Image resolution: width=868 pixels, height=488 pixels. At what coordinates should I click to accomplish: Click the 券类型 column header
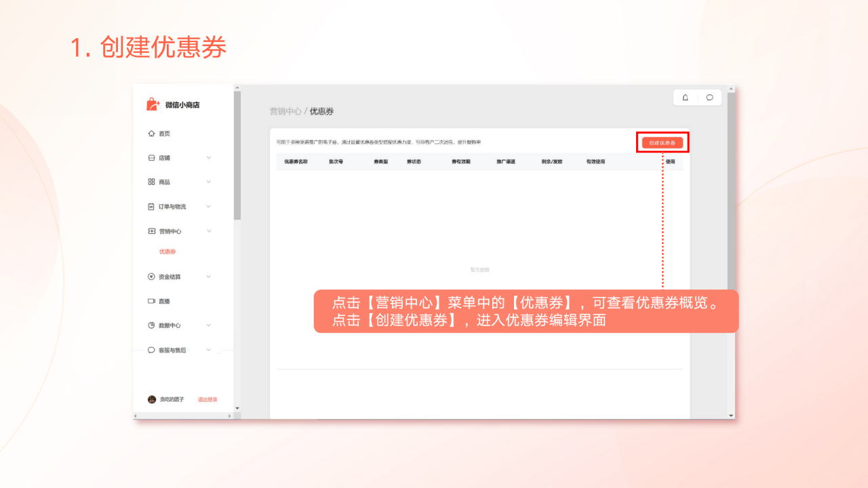380,162
